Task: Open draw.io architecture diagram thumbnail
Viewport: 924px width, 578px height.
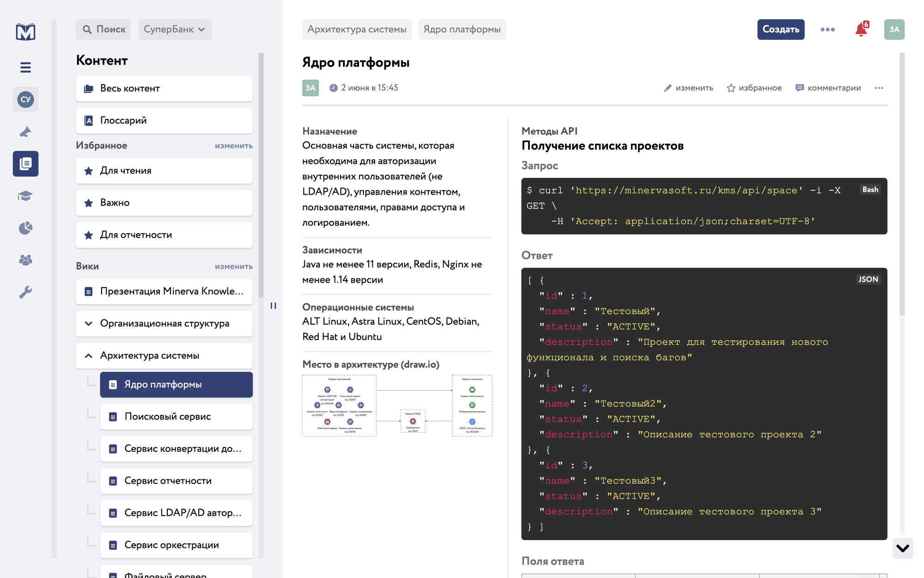Action: pos(397,406)
